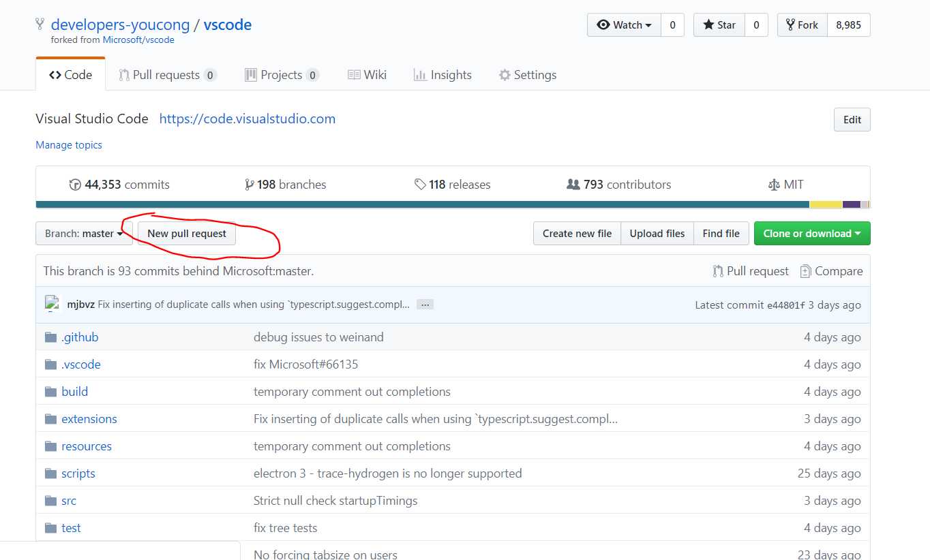Screen dimensions: 930x560
Task: Click the language breakdown color bar
Action: click(453, 204)
